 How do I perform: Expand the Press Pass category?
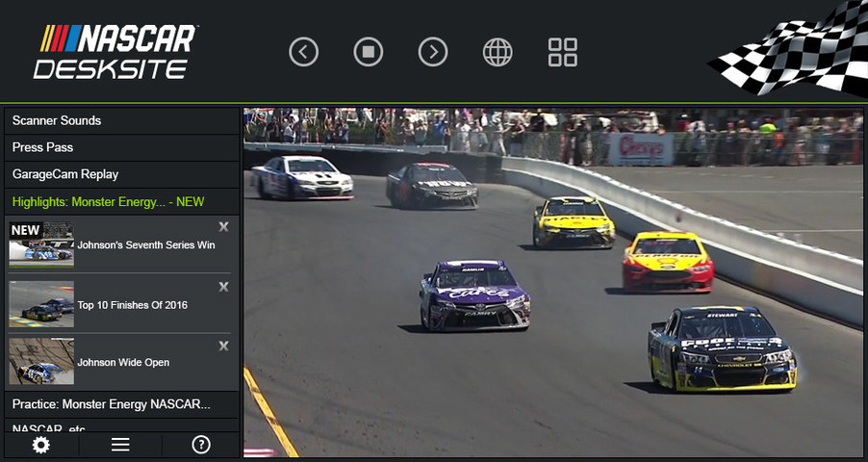121,147
